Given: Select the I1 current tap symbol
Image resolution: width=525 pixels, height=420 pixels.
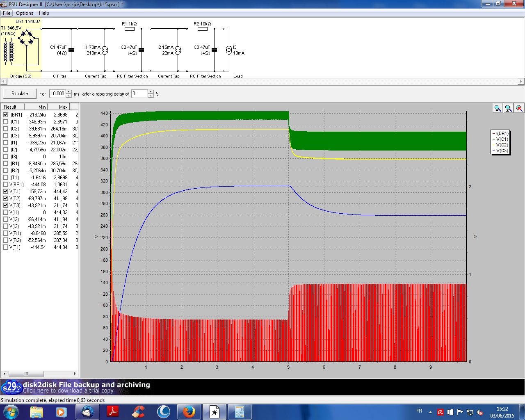Looking at the screenshot, I should pyautogui.click(x=105, y=50).
